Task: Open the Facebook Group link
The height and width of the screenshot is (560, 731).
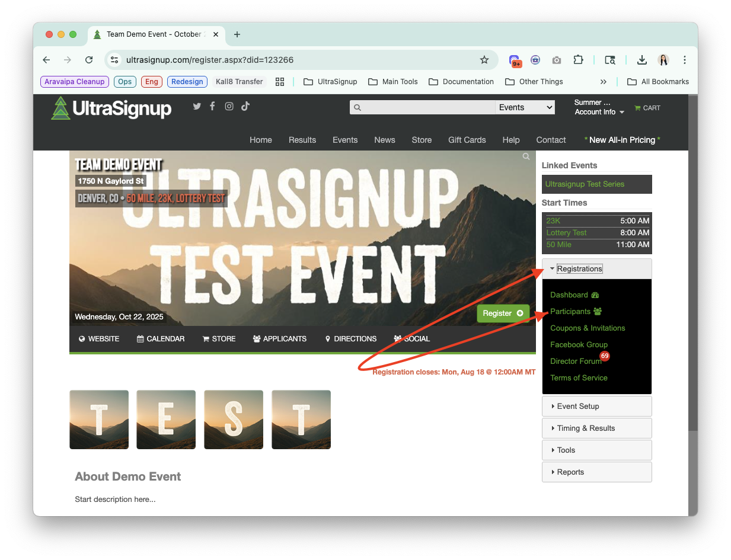Action: pos(579,345)
